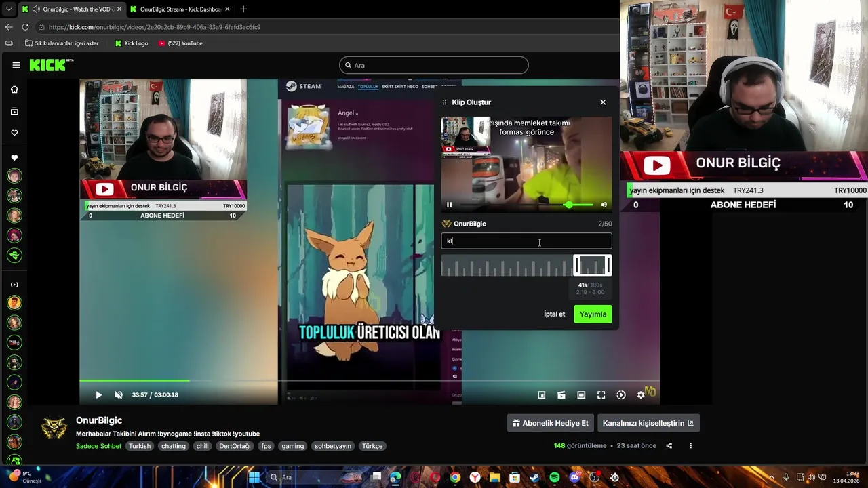Viewport: 868px width, 488px height.
Task: Seek on the main VOD progress bar
Action: tap(370, 380)
